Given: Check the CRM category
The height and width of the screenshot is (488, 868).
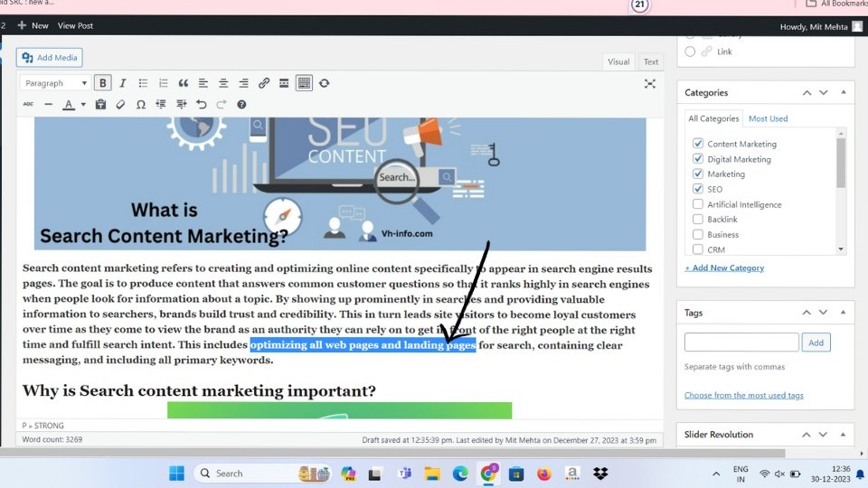Looking at the screenshot, I should coord(697,249).
